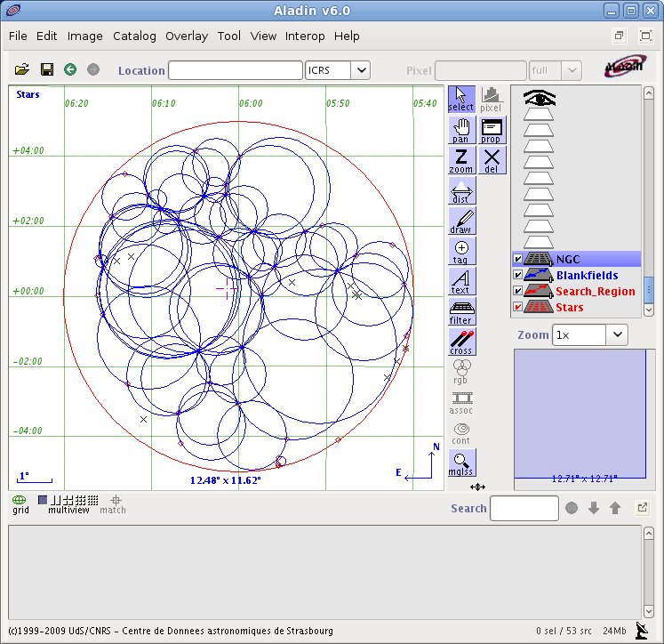Hide the Search_Region layer checkbox
The image size is (664, 644).
click(518, 291)
